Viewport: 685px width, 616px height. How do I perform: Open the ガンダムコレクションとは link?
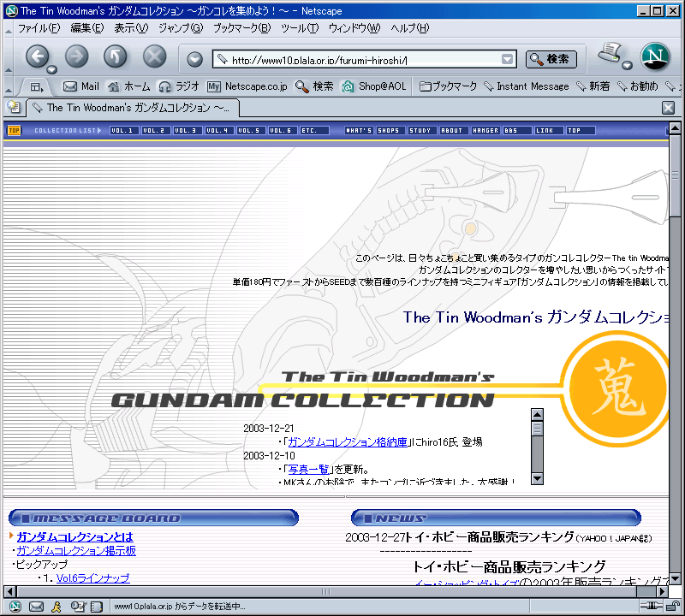[x=74, y=536]
